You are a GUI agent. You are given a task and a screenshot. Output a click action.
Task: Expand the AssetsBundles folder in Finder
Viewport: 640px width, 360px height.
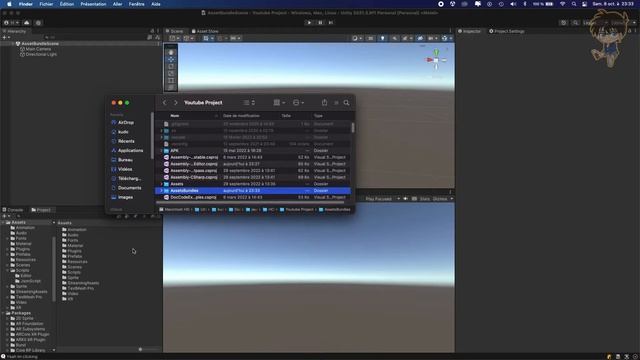(161, 191)
